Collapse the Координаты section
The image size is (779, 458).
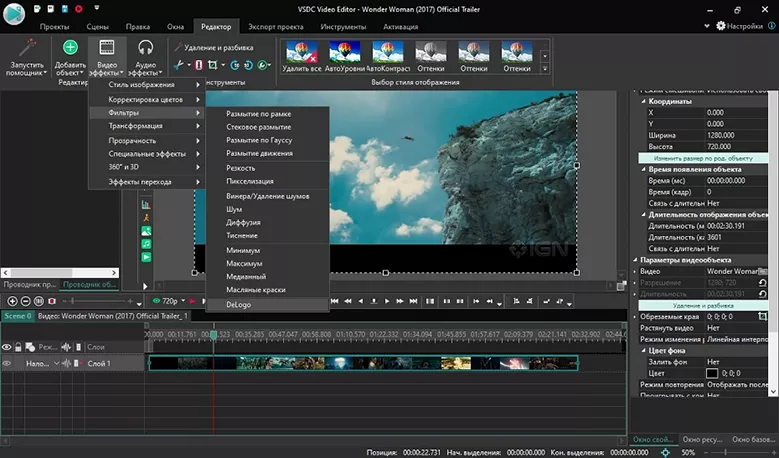(644, 101)
